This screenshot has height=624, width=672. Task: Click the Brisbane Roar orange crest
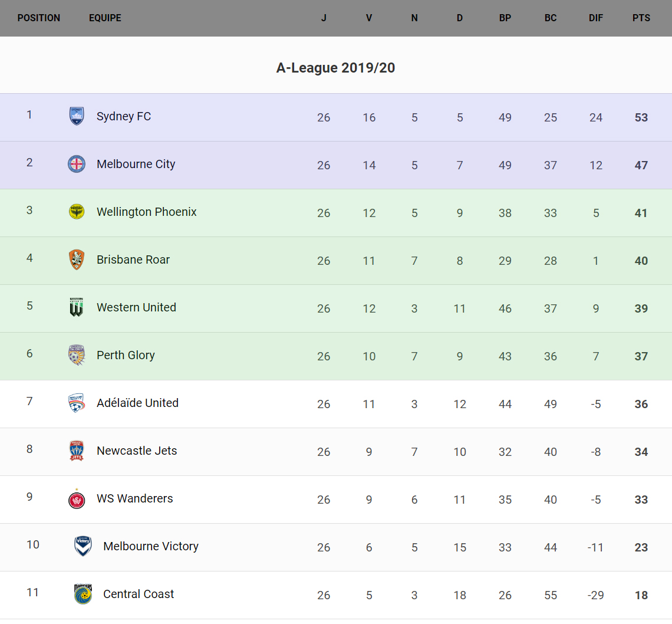pyautogui.click(x=77, y=260)
